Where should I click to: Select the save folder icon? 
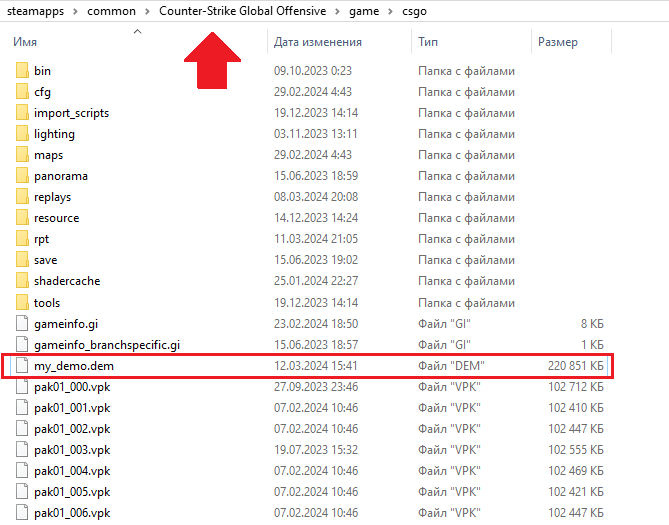click(x=22, y=260)
